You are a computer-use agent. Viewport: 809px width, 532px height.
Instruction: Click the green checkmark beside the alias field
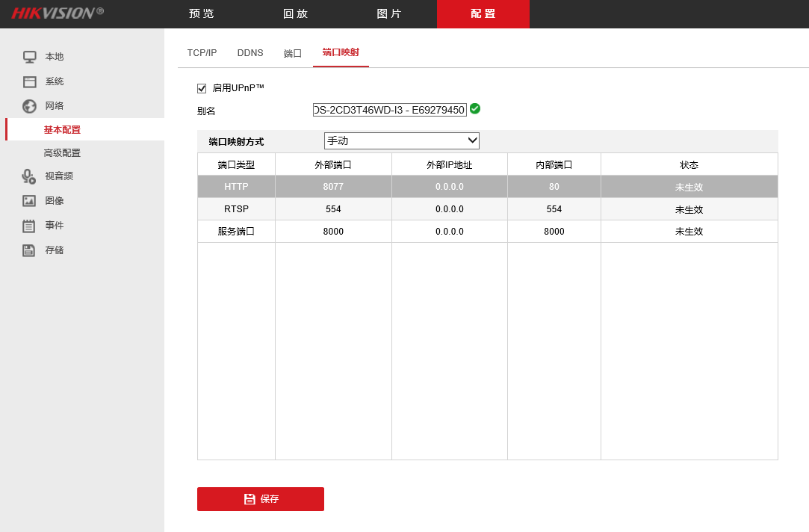click(x=475, y=109)
